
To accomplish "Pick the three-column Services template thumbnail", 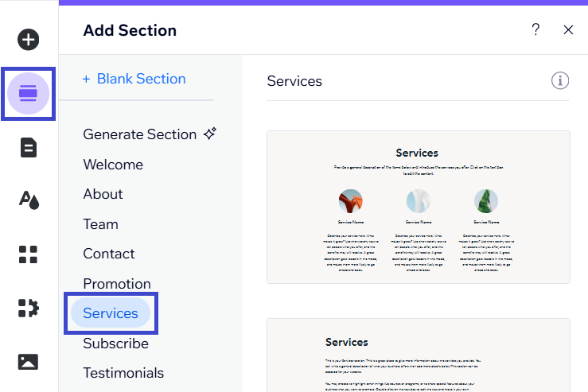I will [418, 207].
